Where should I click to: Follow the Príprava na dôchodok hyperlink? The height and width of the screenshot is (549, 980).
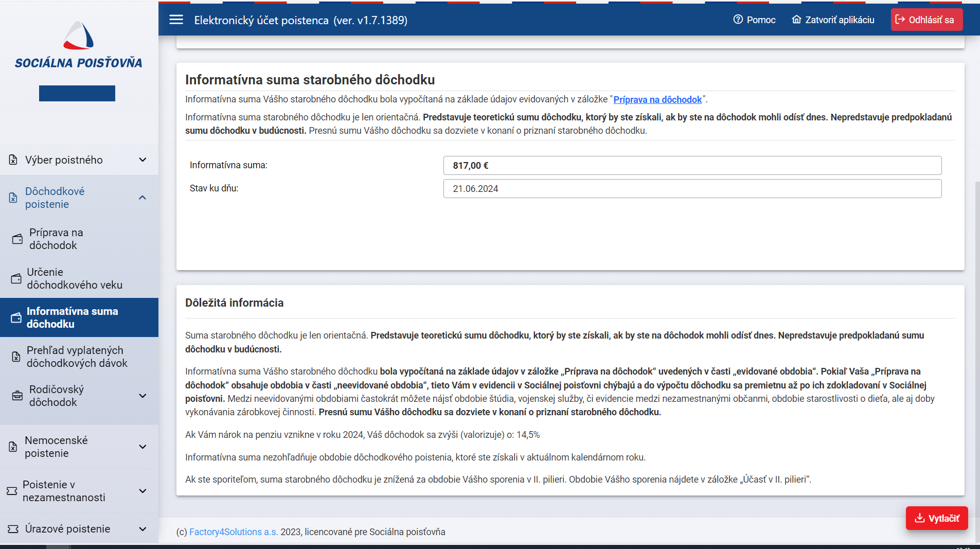click(x=657, y=99)
